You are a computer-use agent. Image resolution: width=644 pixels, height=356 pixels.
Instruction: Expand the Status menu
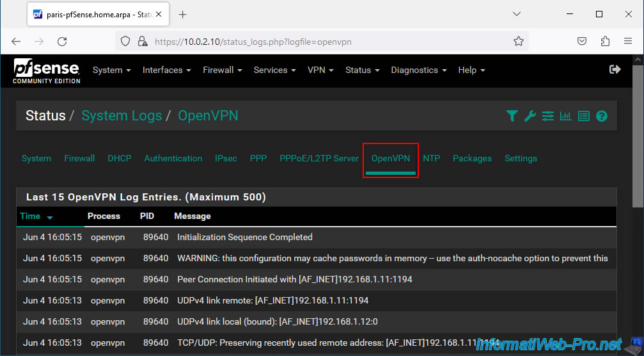tap(362, 70)
